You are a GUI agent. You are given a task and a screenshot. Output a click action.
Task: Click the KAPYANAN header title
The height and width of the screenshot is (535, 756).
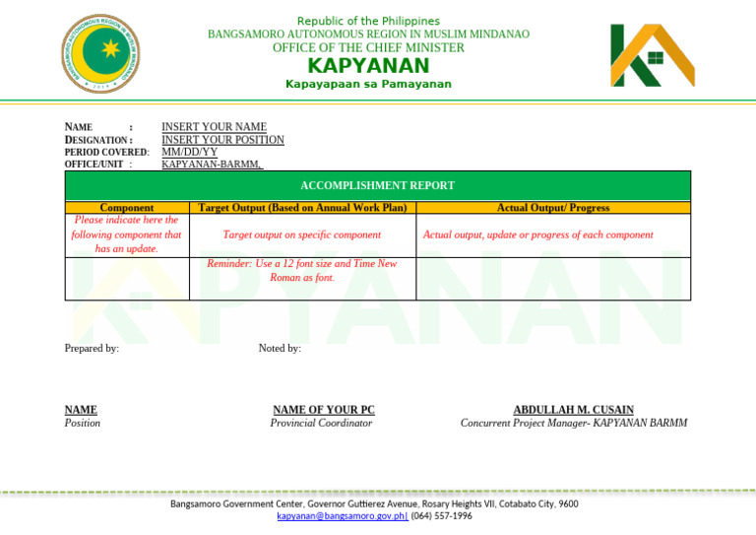point(368,66)
